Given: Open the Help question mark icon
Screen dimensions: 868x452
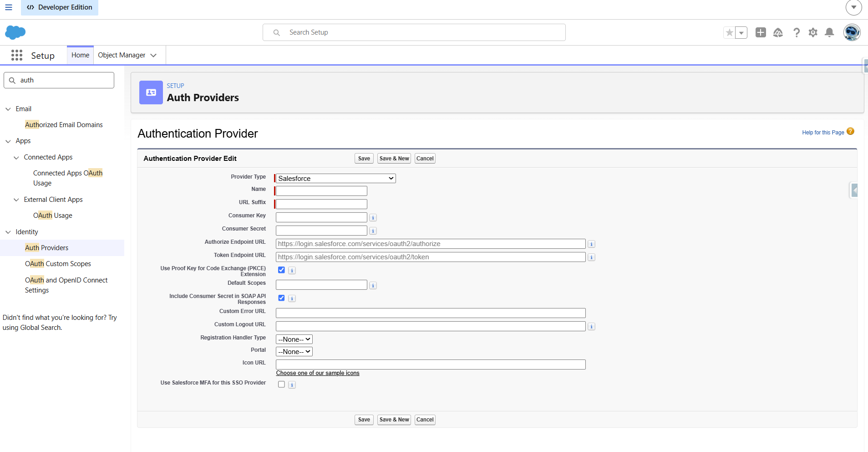Looking at the screenshot, I should (796, 32).
